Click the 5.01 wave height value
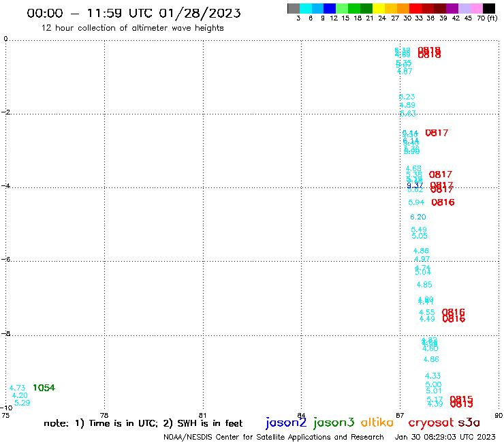This screenshot has width=504, height=443. (x=434, y=391)
